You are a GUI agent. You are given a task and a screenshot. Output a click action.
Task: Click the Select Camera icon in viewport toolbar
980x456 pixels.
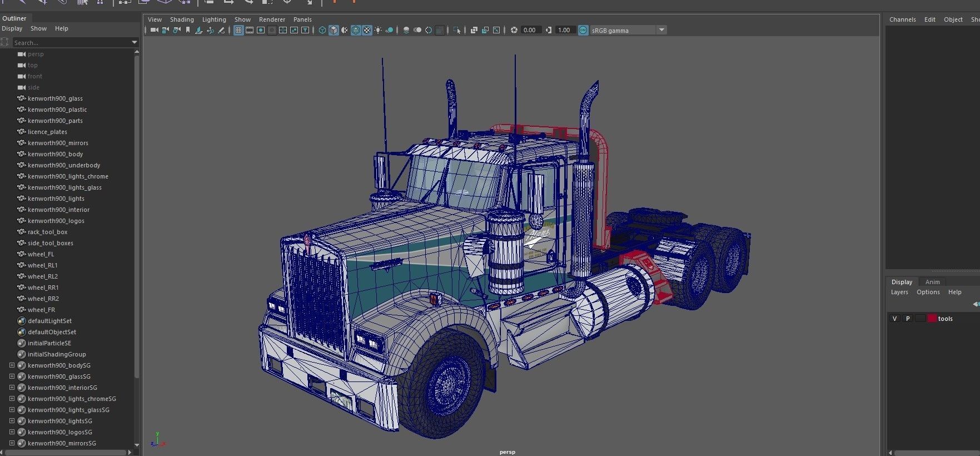(x=154, y=30)
